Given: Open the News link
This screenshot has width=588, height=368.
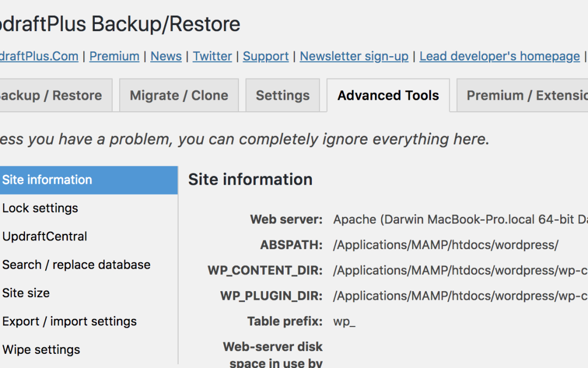Looking at the screenshot, I should [x=166, y=56].
